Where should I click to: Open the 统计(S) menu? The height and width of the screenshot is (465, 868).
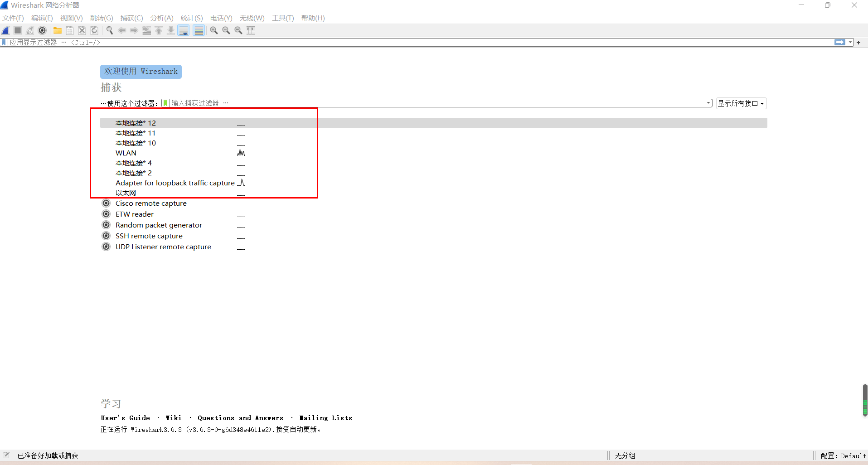pos(192,18)
